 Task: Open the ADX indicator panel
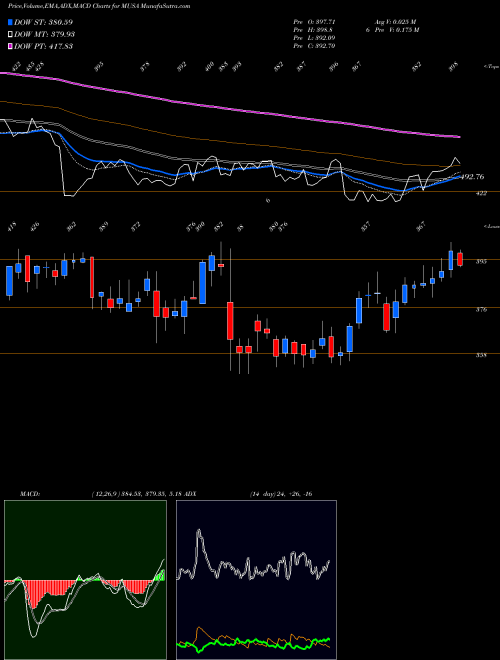pos(256,580)
